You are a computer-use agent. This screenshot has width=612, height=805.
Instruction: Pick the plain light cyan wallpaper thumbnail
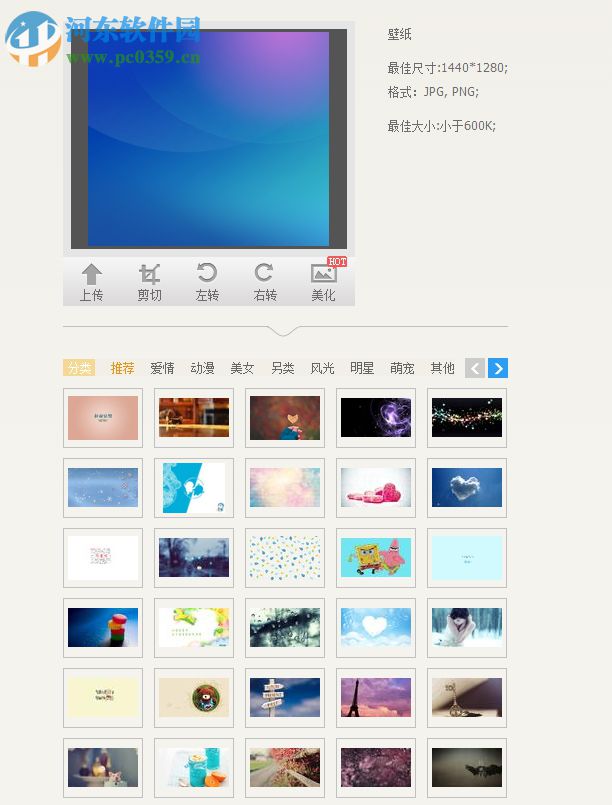tap(467, 558)
